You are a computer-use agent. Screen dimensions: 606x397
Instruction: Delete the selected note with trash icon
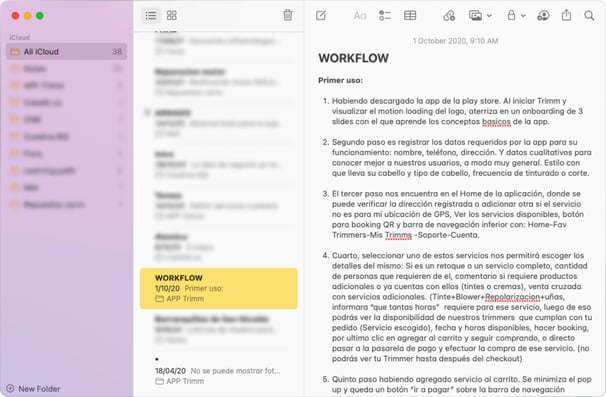pos(288,15)
